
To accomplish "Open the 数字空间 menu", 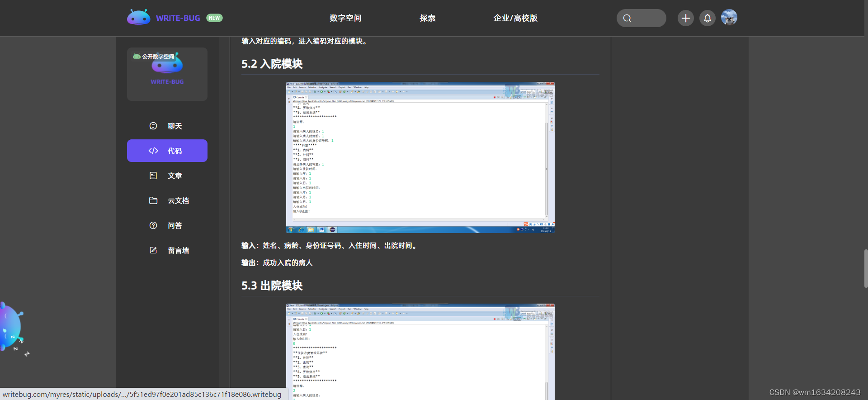I will click(x=345, y=18).
